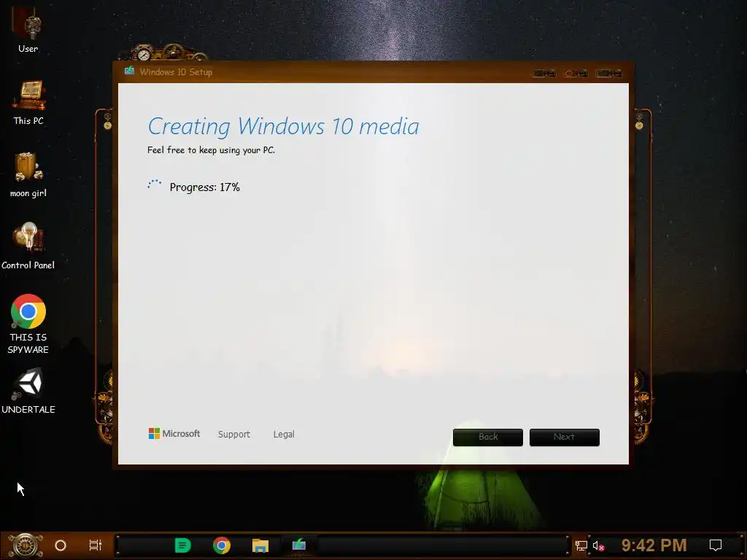Open the User desktop icon
747x560 pixels.
(x=28, y=29)
